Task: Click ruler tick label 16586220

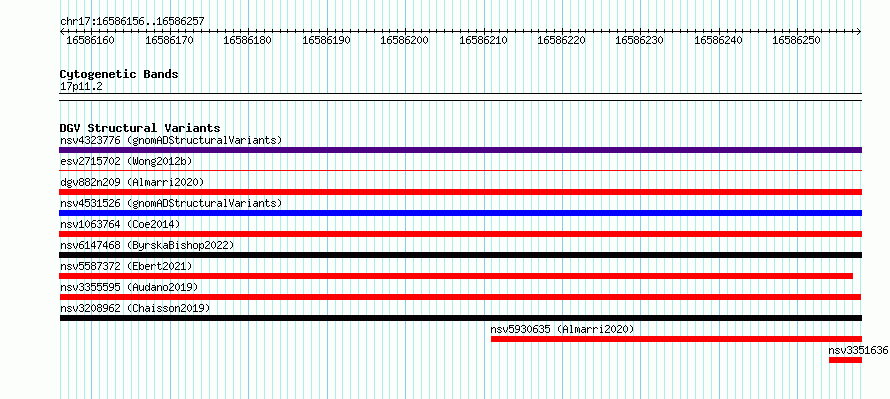Action: tap(561, 40)
